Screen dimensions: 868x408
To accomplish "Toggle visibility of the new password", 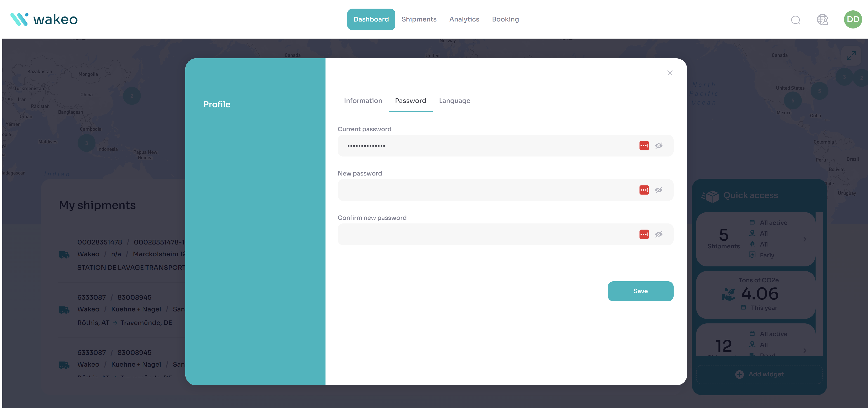I will [659, 190].
